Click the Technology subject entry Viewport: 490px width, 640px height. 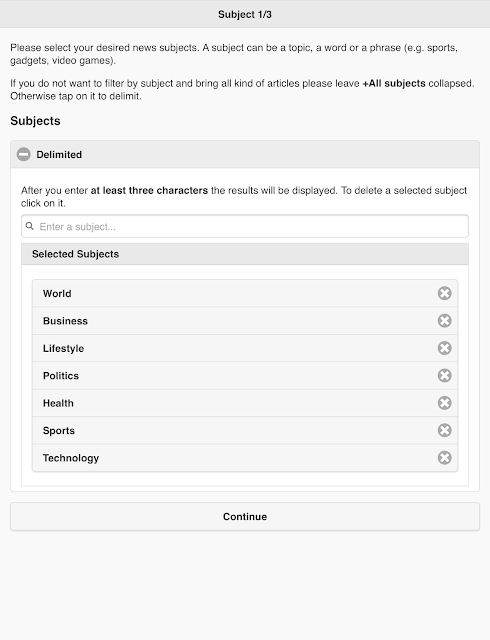(245, 458)
